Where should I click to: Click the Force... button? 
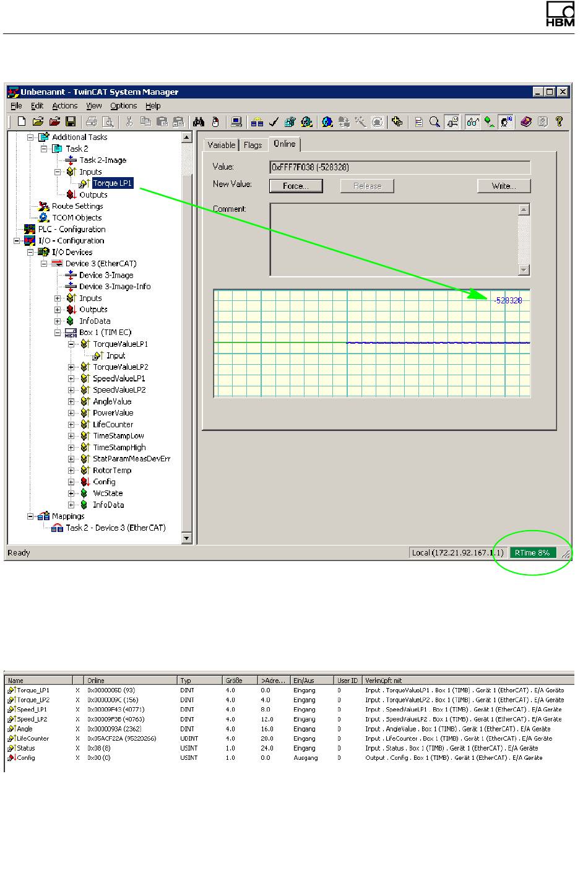click(x=295, y=186)
